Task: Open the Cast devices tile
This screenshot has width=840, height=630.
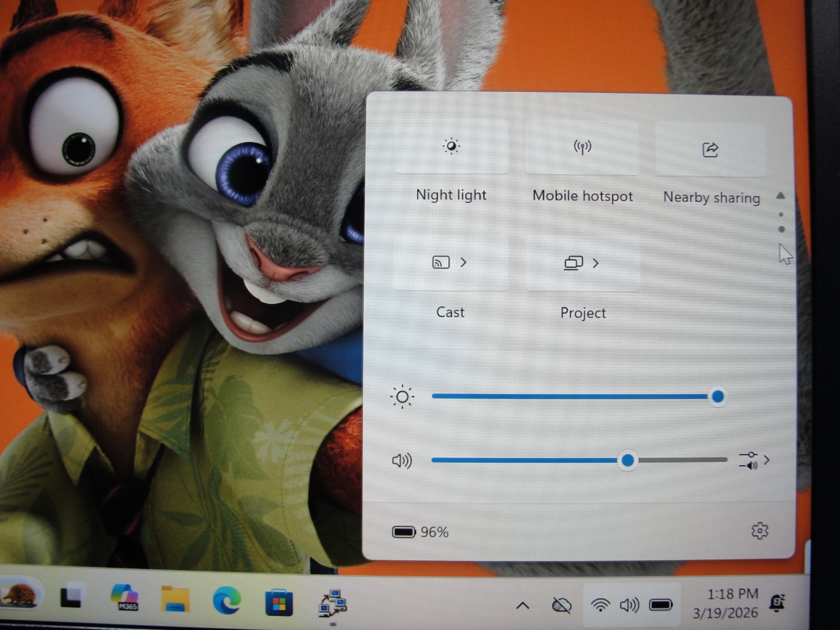Action: 450,262
